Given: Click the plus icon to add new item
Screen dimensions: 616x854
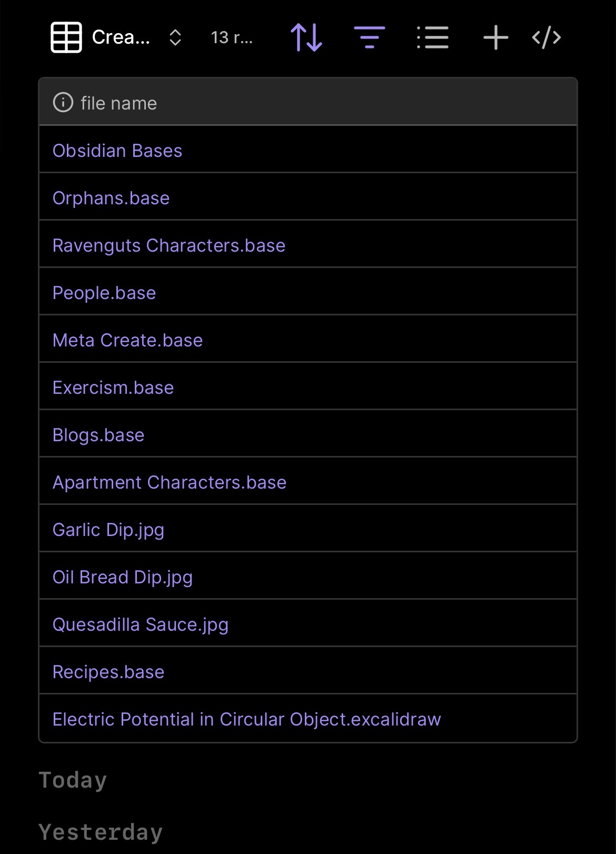Looking at the screenshot, I should (495, 37).
